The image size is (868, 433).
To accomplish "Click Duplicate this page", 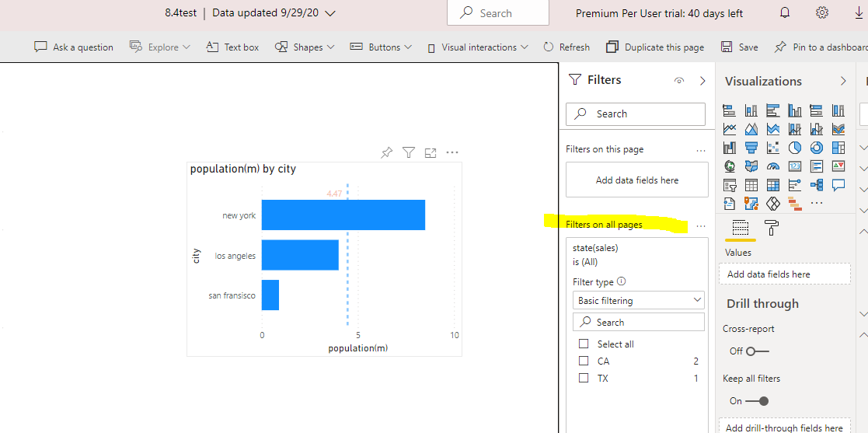I will coord(655,47).
